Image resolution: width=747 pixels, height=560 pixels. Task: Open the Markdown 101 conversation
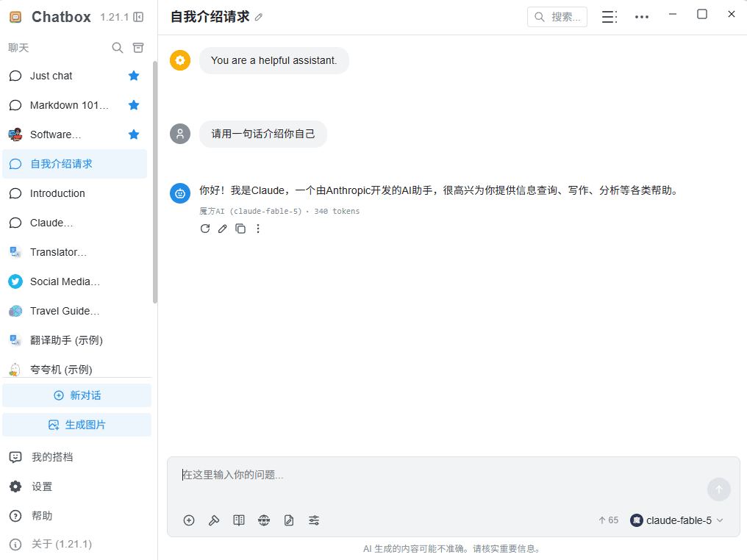75,105
